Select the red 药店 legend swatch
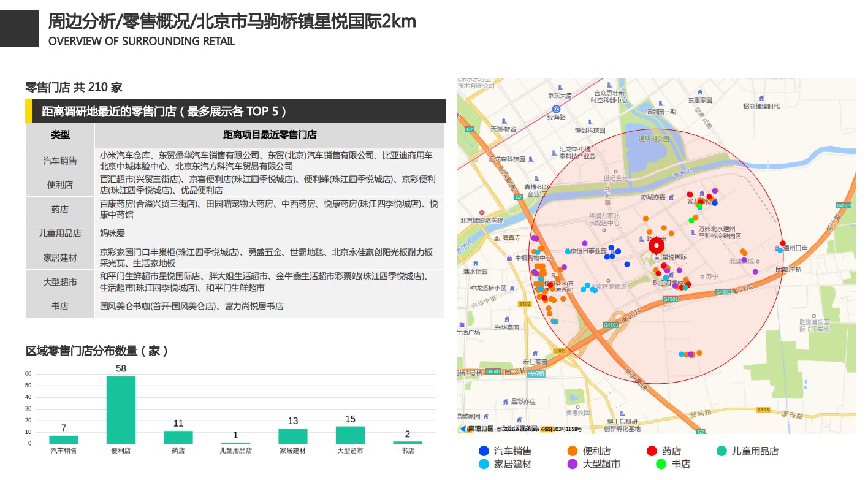Viewport: 868px width, 480px height. coord(652,451)
